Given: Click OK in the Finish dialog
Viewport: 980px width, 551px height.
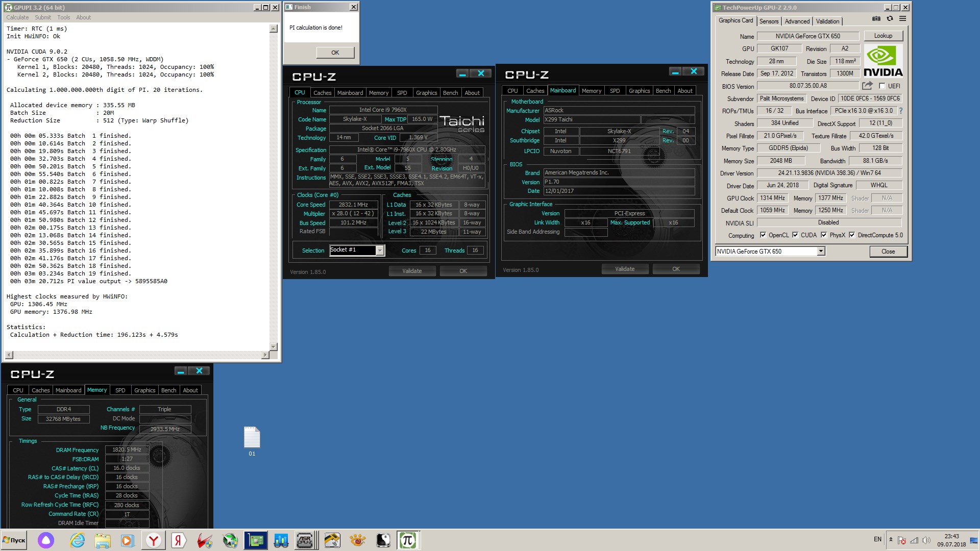Looking at the screenshot, I should pyautogui.click(x=335, y=53).
